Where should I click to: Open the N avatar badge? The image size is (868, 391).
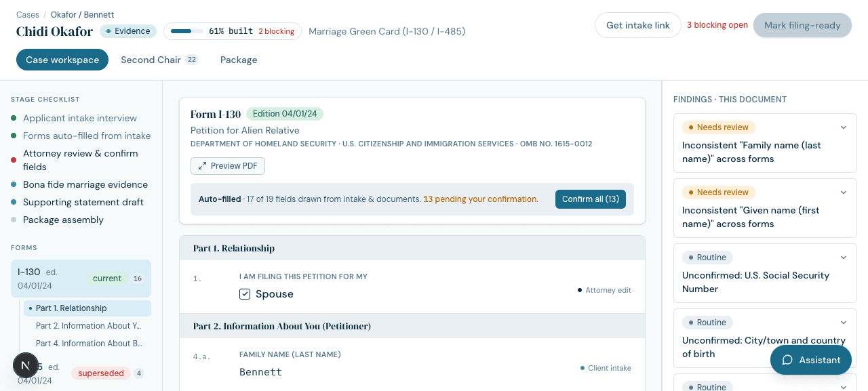coord(26,365)
